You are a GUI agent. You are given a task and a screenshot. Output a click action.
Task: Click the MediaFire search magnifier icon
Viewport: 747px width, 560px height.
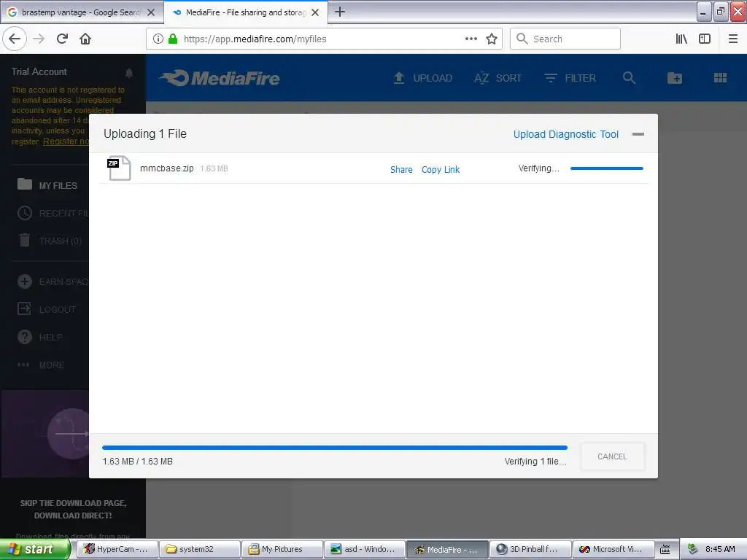[x=629, y=77]
